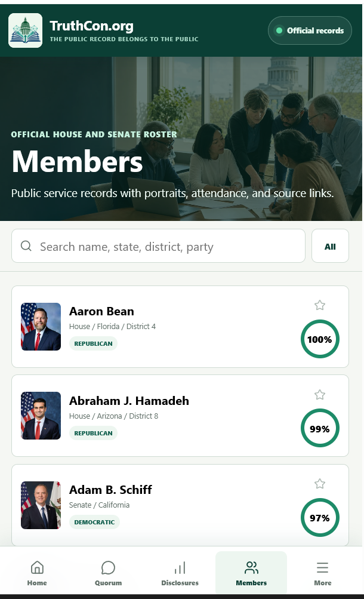Focus the name, state, district search field
This screenshot has height=599, width=364.
(x=158, y=246)
